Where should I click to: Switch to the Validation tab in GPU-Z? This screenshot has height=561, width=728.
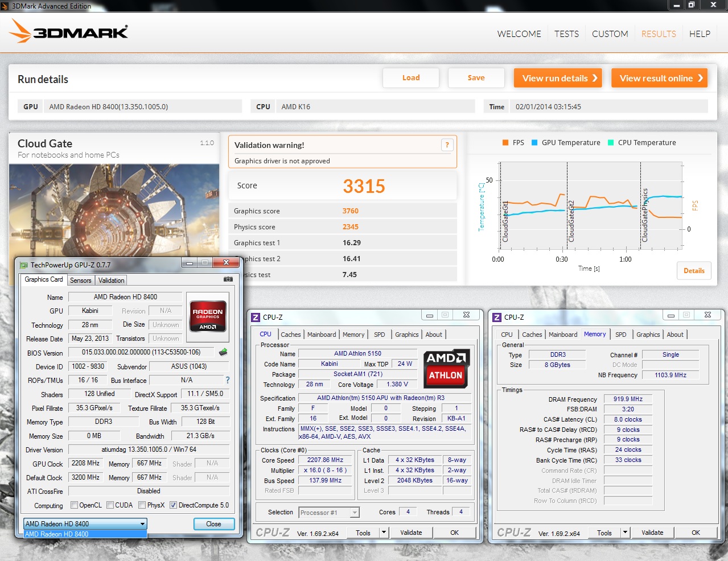click(x=111, y=280)
